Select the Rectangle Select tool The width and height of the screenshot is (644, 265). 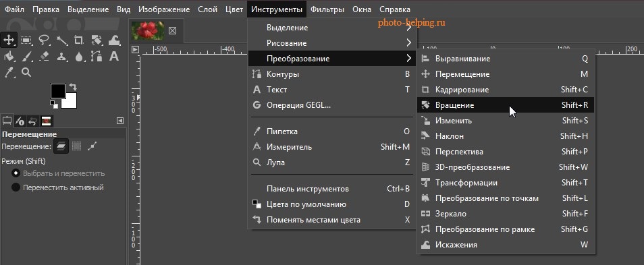pos(26,40)
